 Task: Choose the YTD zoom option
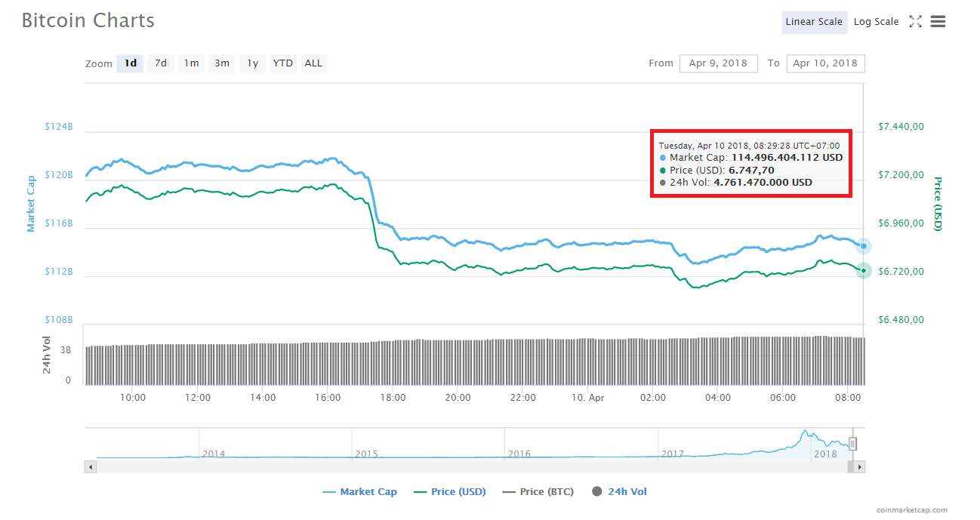283,63
